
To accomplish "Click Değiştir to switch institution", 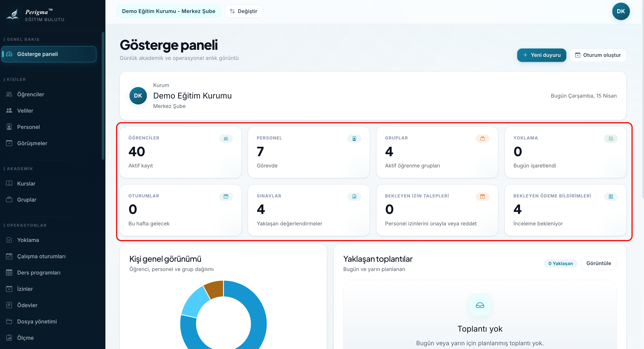I will coord(243,11).
